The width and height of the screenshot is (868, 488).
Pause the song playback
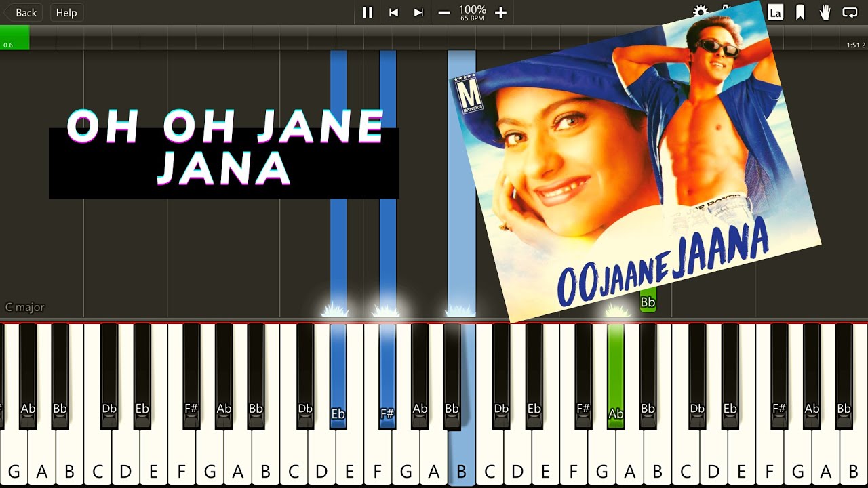pos(368,12)
